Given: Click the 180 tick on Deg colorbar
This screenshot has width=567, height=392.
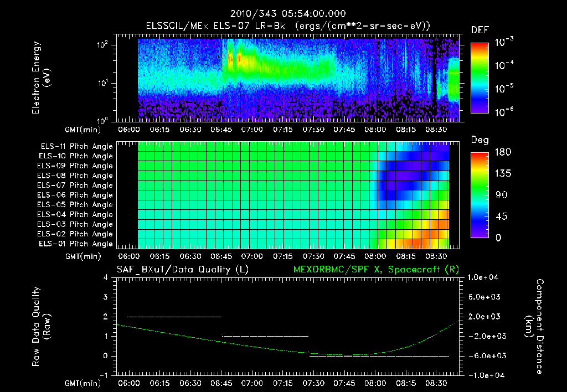Looking at the screenshot, I should click(x=503, y=152).
